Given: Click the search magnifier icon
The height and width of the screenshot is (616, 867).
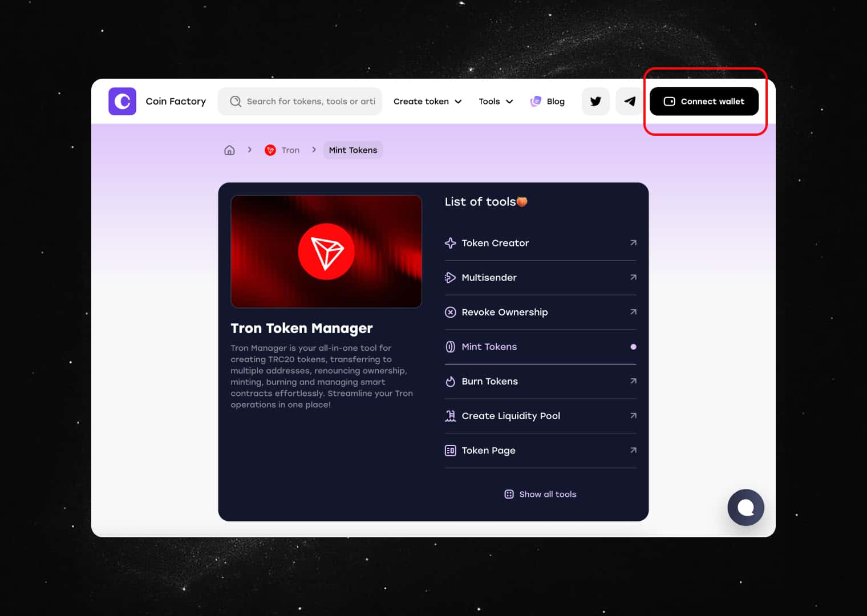Looking at the screenshot, I should [x=235, y=102].
